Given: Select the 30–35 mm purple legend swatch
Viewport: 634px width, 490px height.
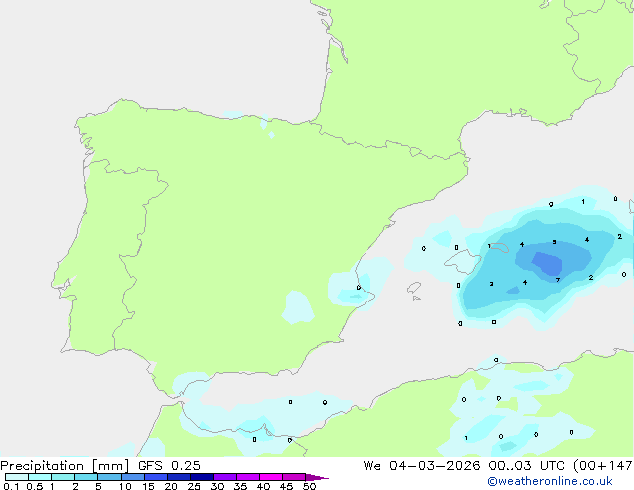Looking at the screenshot, I should click(225, 477).
